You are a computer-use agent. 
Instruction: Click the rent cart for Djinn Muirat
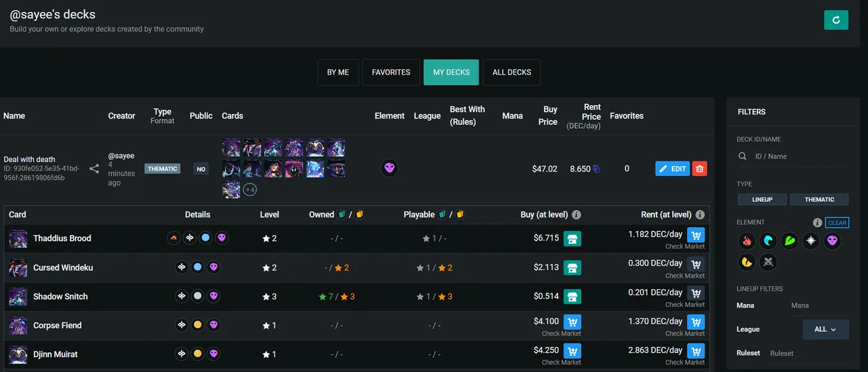(x=696, y=351)
